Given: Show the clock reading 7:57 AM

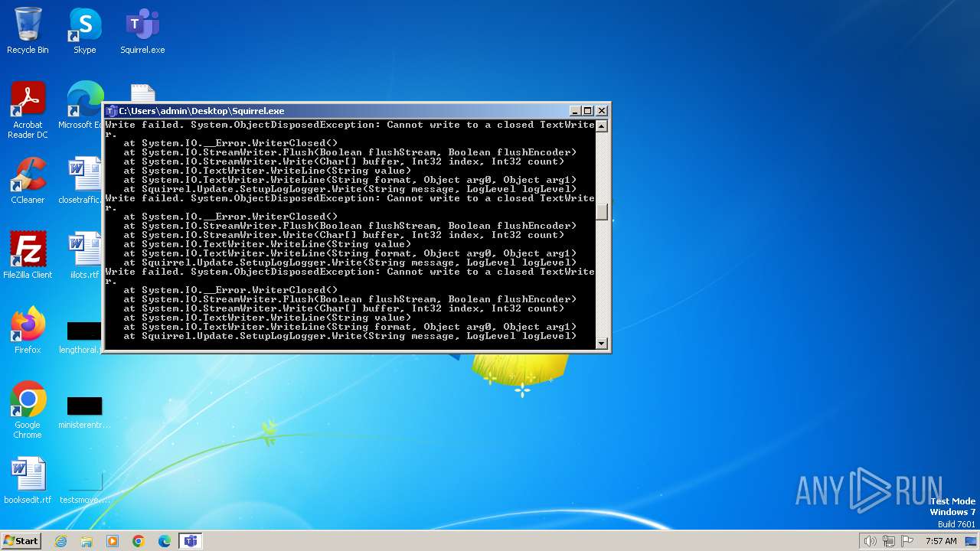Looking at the screenshot, I should click(941, 541).
